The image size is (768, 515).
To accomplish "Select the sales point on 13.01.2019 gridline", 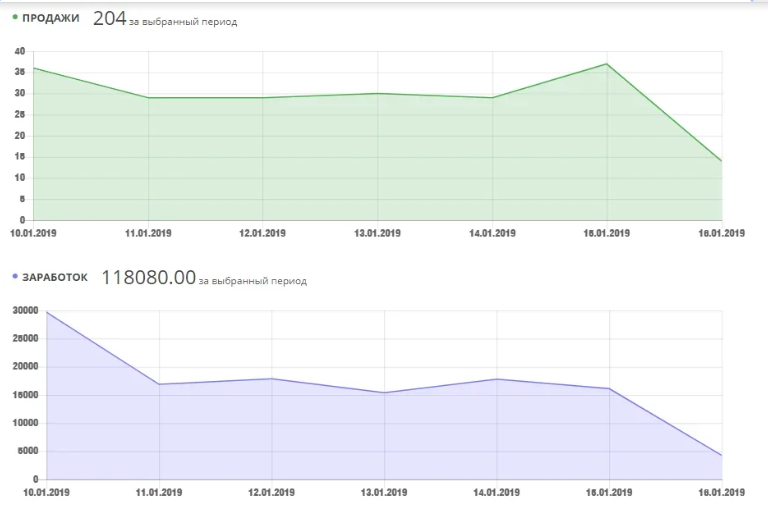I will tap(378, 94).
